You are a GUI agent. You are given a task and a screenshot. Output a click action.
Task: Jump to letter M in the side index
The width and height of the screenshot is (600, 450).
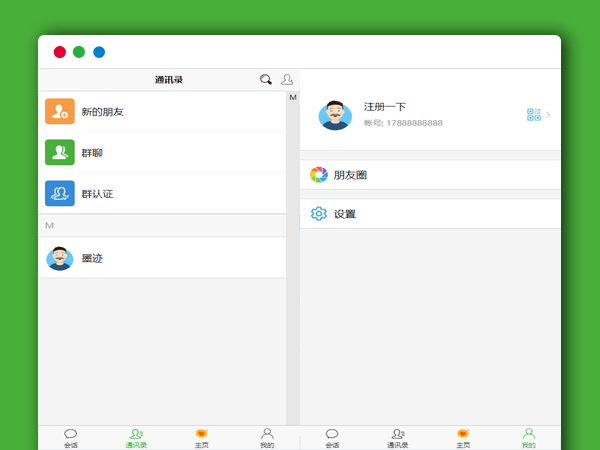(293, 97)
